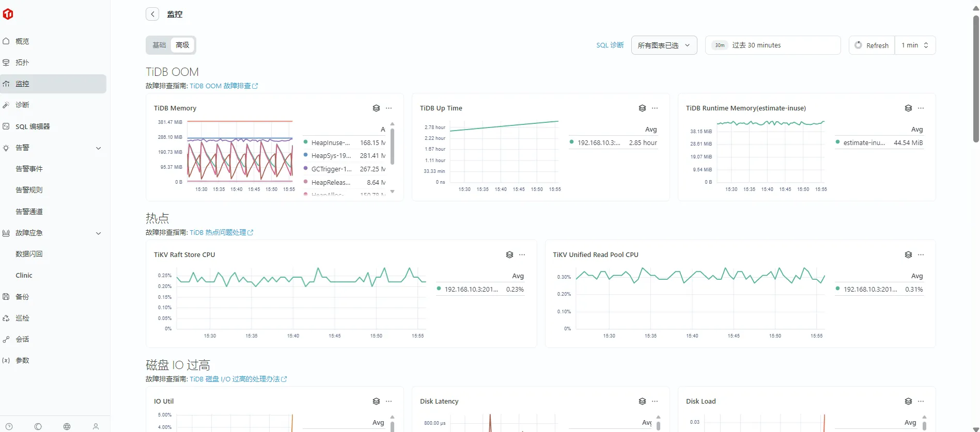Open more options on Disk Latency chart
This screenshot has height=432, width=980.
point(655,401)
